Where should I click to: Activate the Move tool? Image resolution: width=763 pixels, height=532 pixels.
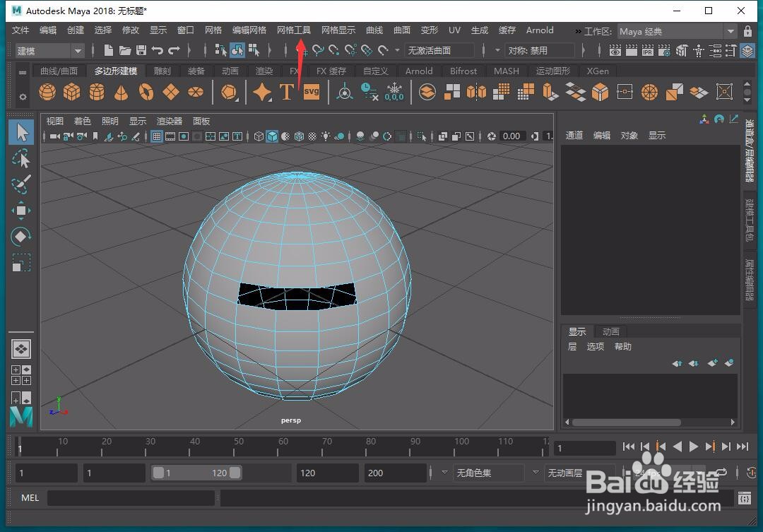pos(21,211)
